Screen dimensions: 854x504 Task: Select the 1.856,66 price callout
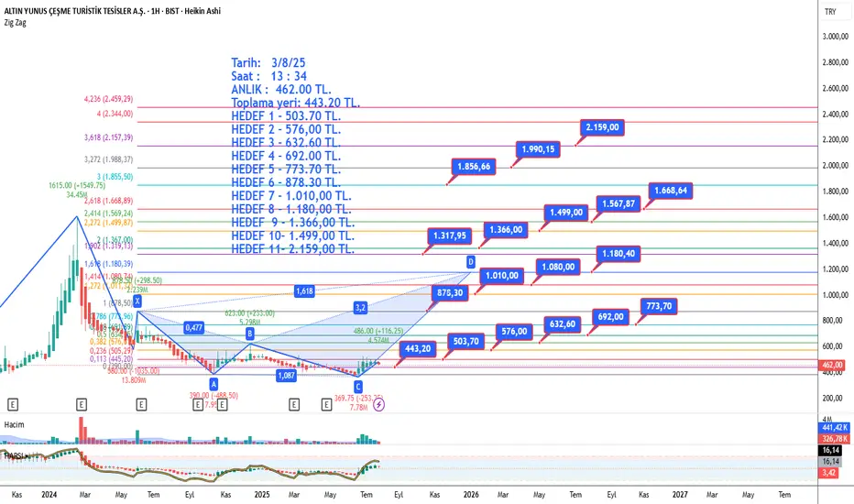tap(474, 167)
